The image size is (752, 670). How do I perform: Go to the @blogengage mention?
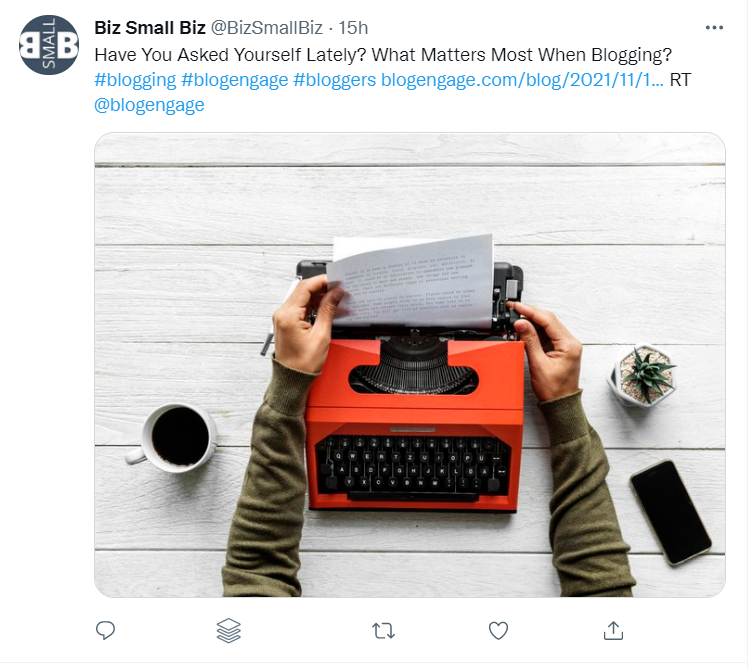tap(149, 105)
